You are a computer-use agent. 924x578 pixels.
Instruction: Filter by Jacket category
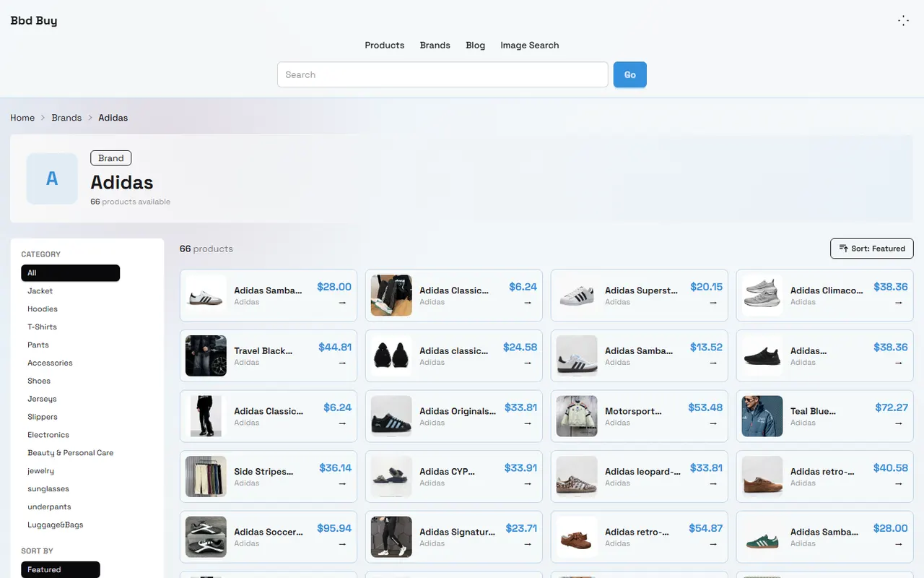(x=71, y=291)
